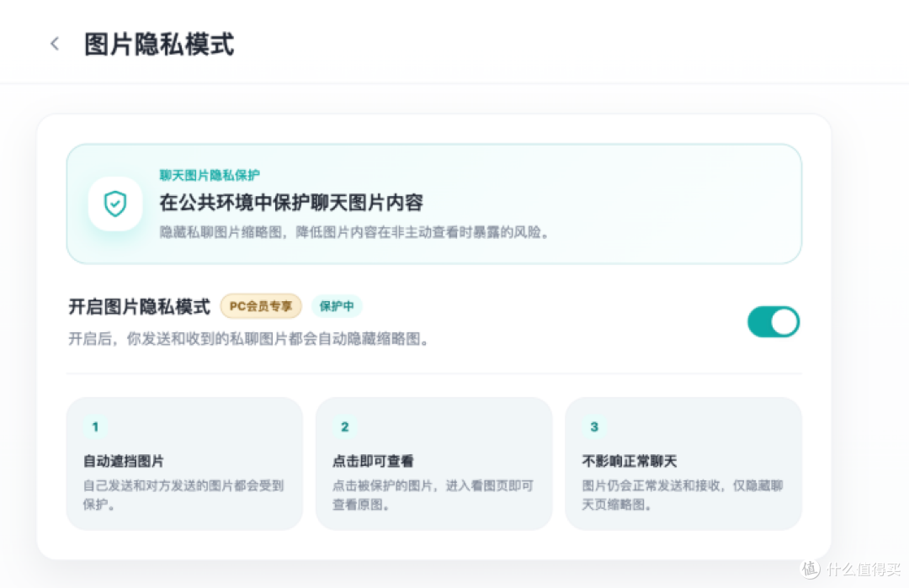Click the PC会员专享 badge
Viewport: 909px width, 588px height.
click(261, 306)
